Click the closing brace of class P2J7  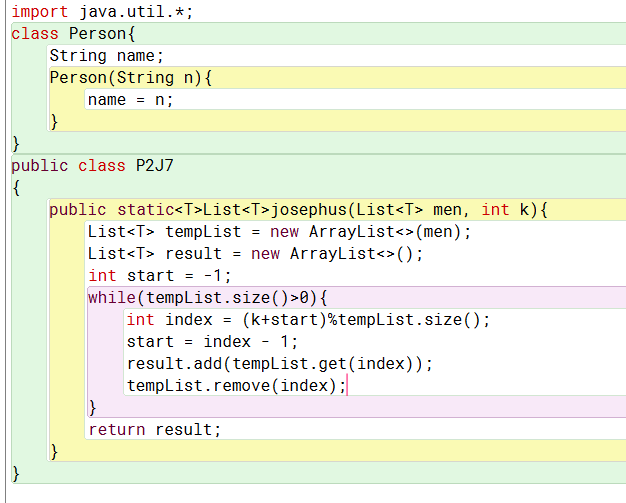pos(16,473)
